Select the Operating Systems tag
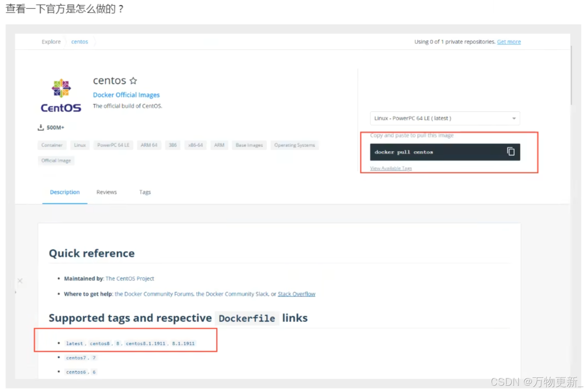Viewport: 585px width, 392px height. 294,145
